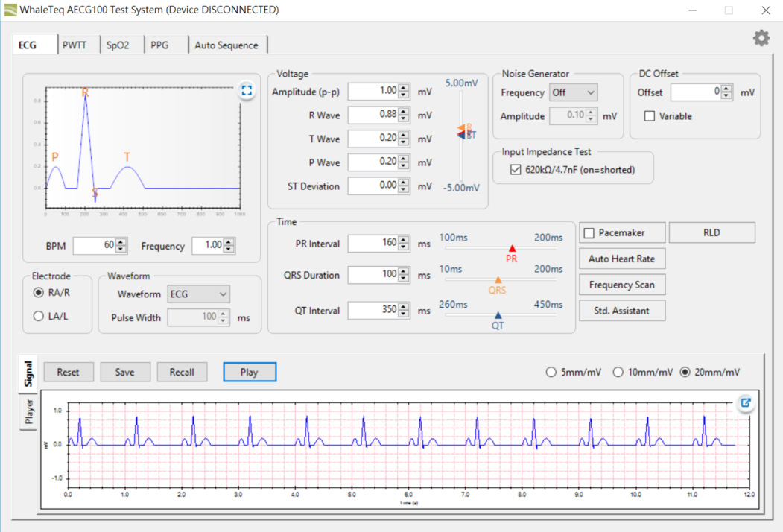Click the Std. Assistant button

(x=621, y=310)
